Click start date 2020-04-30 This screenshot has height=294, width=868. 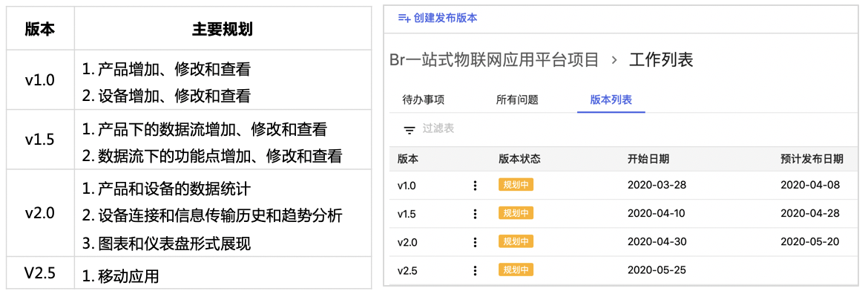click(x=657, y=242)
